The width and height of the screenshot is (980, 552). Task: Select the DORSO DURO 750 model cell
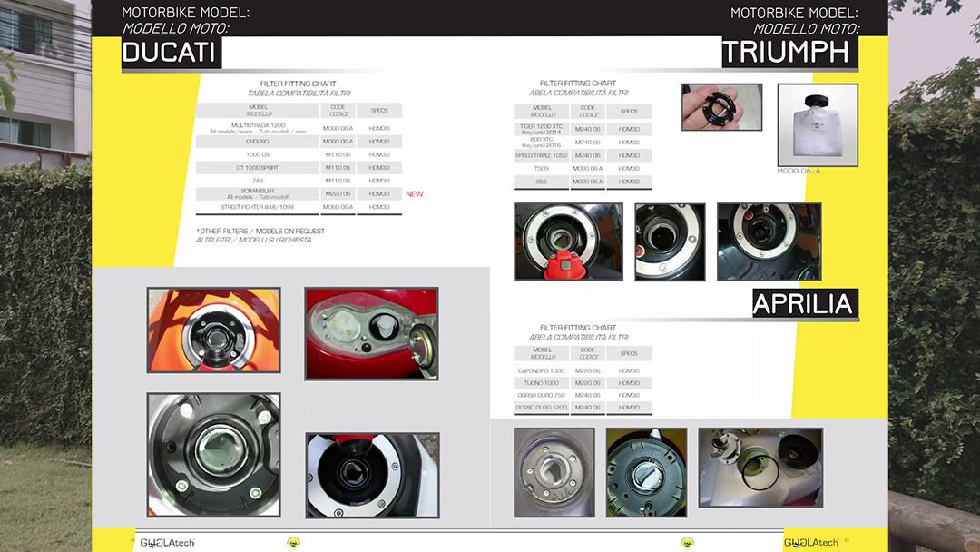pos(541,395)
